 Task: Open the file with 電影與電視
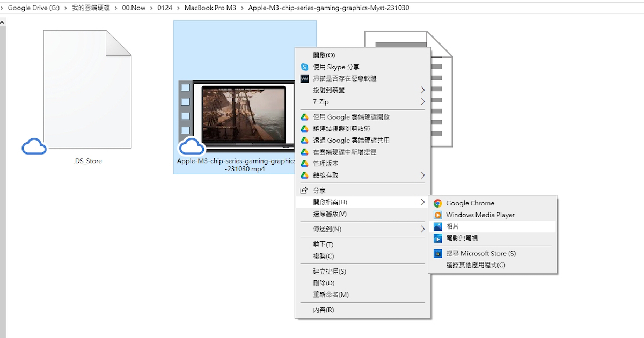point(493,238)
